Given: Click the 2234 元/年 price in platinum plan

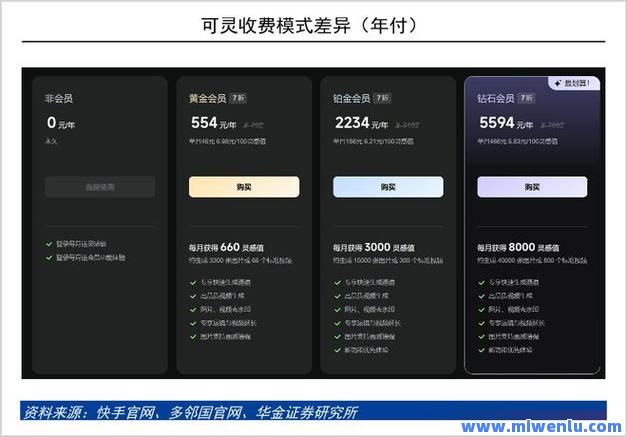Looking at the screenshot, I should pos(360,124).
